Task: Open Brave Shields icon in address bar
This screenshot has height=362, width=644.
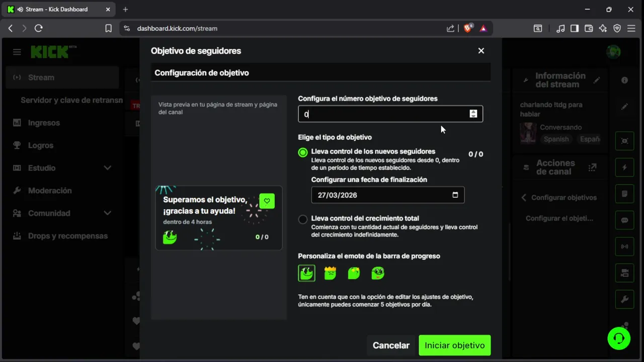Action: (467, 28)
